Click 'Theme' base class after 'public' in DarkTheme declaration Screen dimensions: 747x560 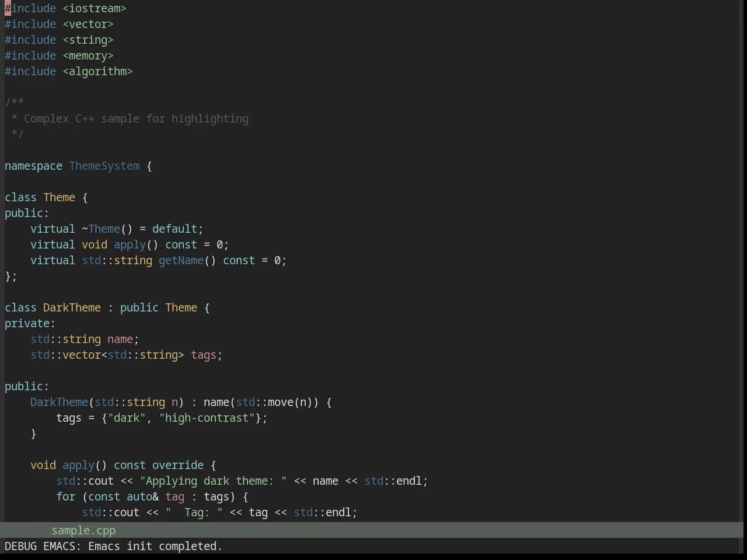pos(181,307)
